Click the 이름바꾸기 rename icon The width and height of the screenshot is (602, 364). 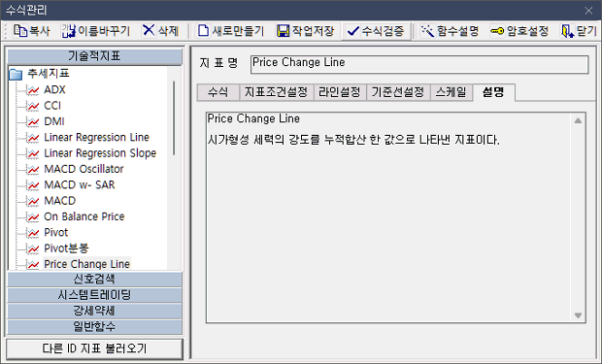pyautogui.click(x=69, y=31)
